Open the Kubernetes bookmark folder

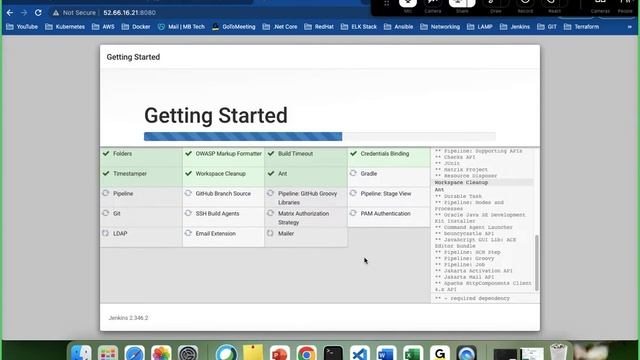(65, 27)
